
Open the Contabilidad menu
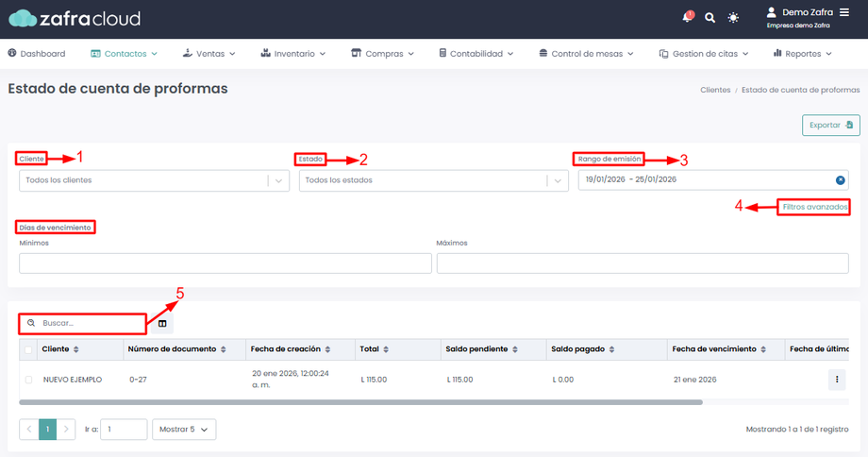(x=476, y=54)
